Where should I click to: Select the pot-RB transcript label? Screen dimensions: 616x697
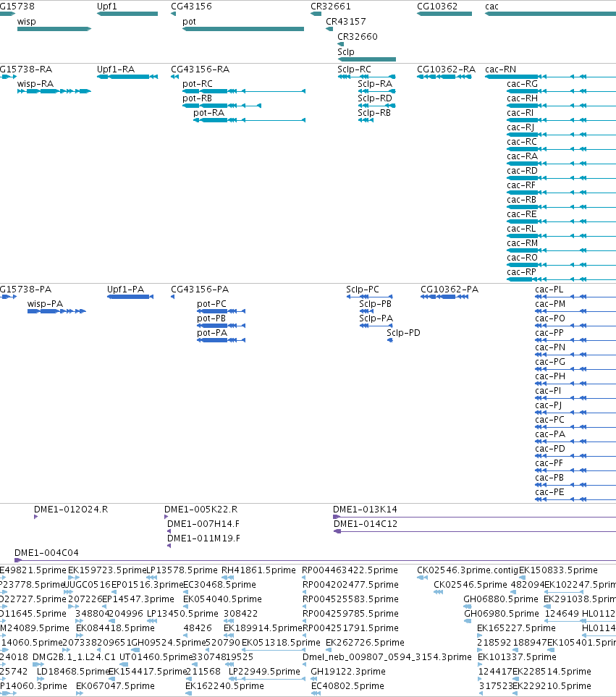[x=197, y=98]
